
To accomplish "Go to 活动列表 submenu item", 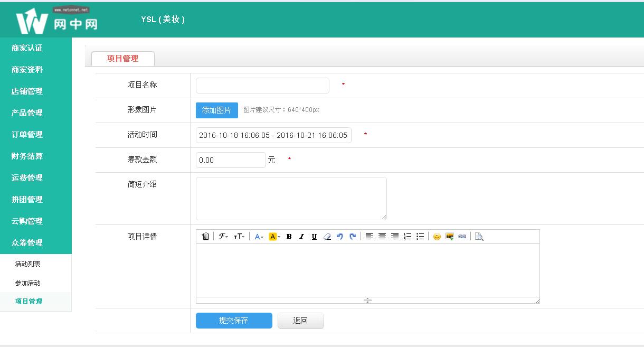I will tap(27, 264).
